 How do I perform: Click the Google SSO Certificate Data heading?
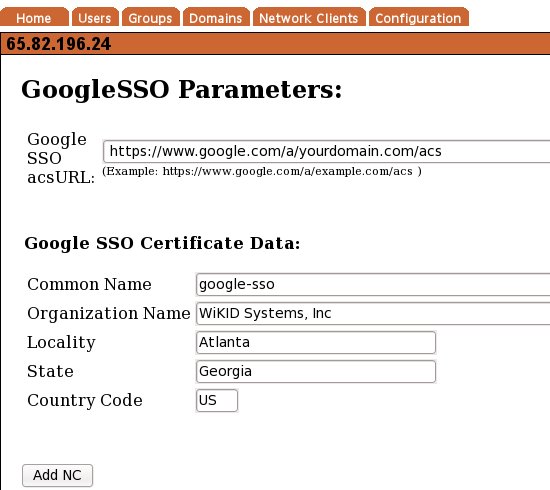pyautogui.click(x=162, y=243)
